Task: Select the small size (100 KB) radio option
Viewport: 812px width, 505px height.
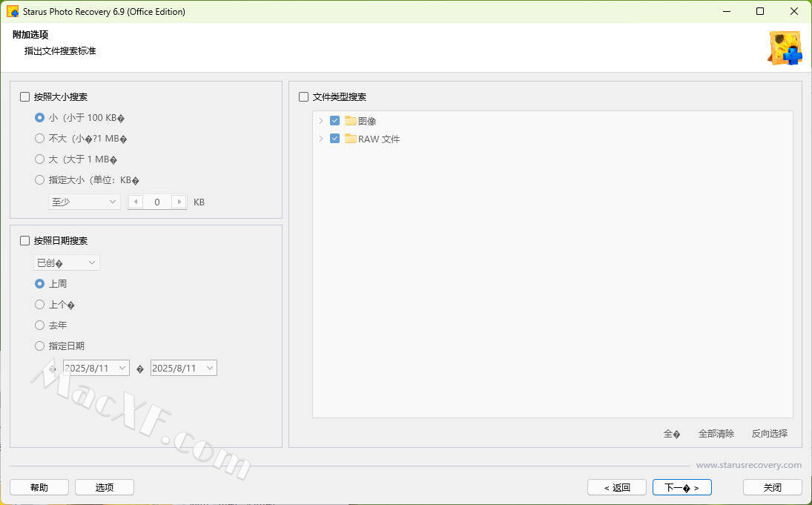Action: coord(39,118)
